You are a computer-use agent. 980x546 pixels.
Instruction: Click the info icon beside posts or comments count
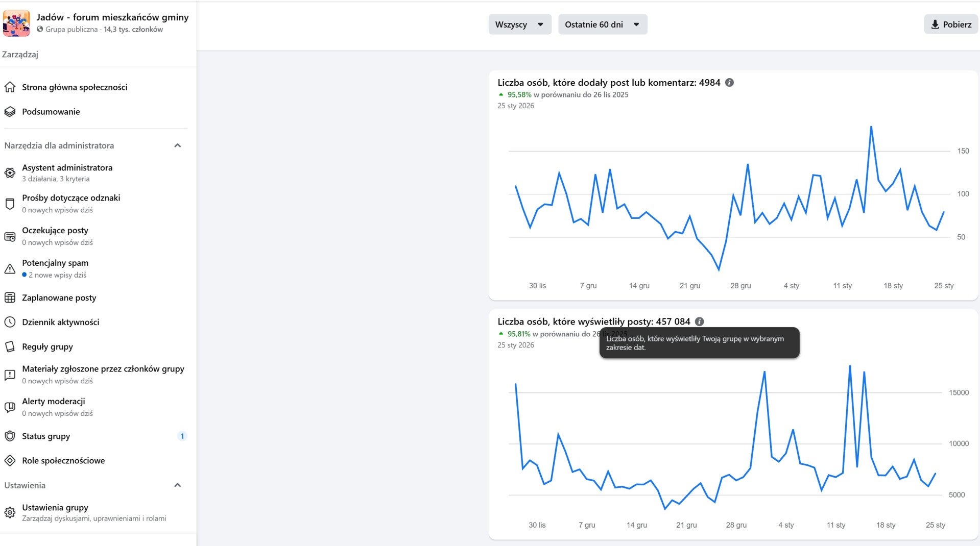click(729, 83)
